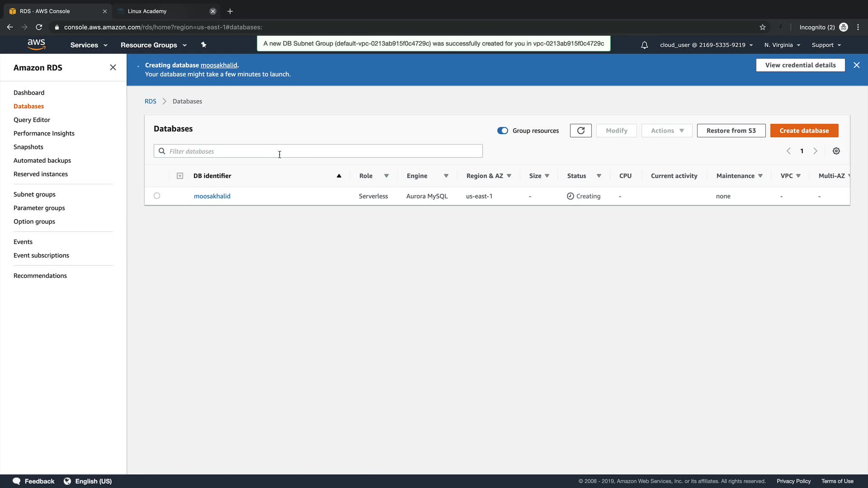Click the Create database button

[x=804, y=131]
